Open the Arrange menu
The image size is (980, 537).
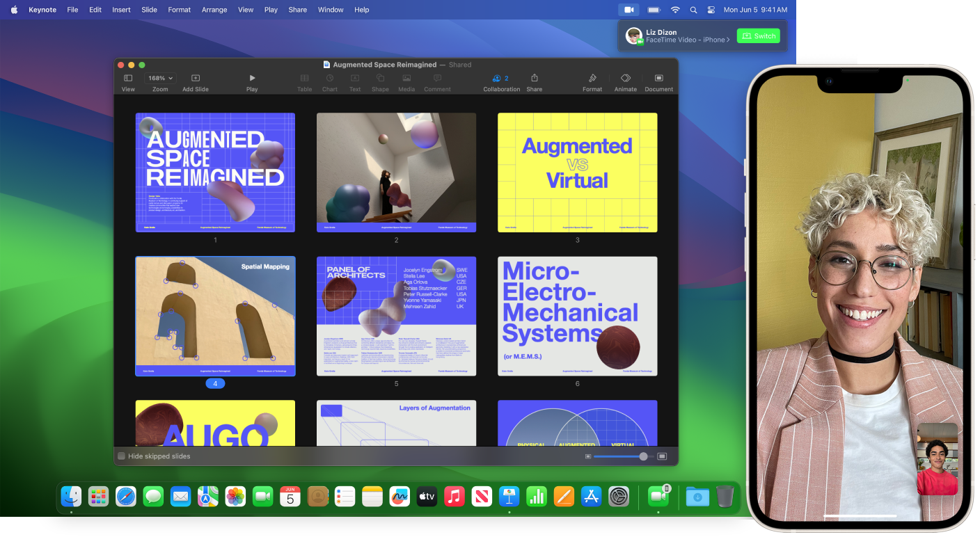pyautogui.click(x=214, y=10)
